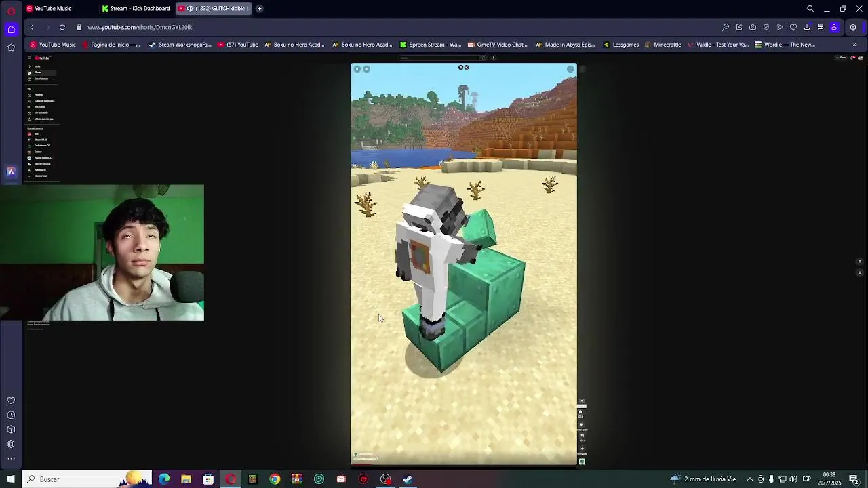Open weather 2 mm de lluvia widget
The image size is (868, 488).
tap(703, 479)
